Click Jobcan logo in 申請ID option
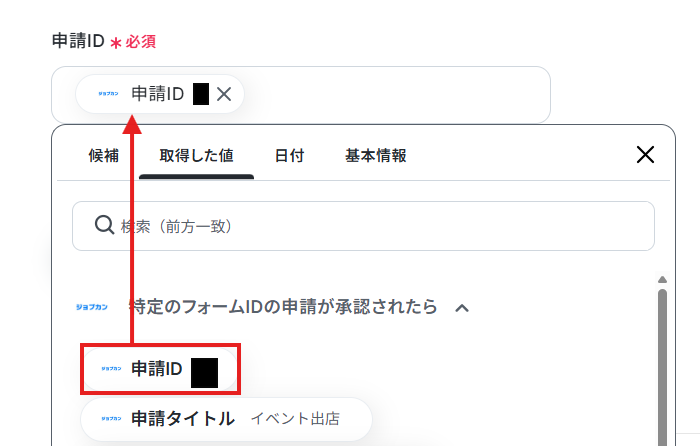 click(x=111, y=369)
